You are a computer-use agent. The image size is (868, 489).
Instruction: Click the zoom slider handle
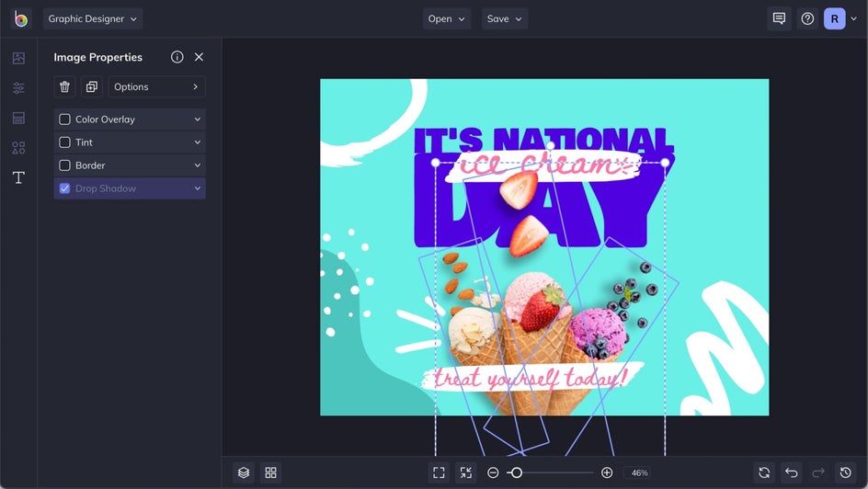click(x=516, y=472)
